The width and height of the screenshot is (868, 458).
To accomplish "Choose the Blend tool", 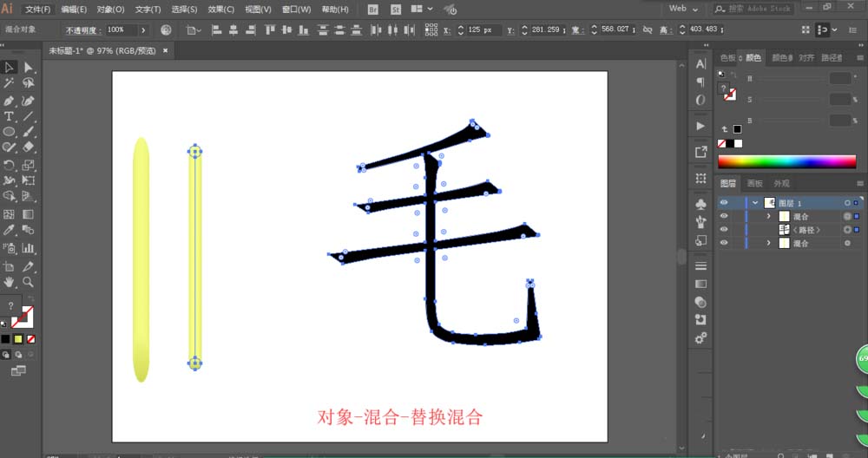I will (x=29, y=230).
